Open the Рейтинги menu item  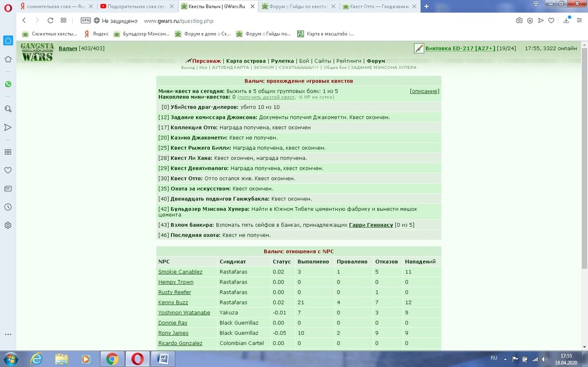(x=349, y=61)
